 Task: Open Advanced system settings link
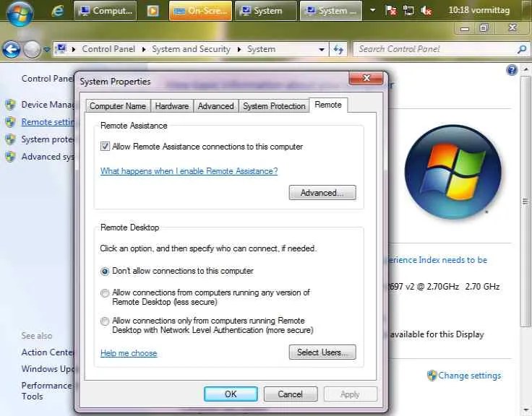(48, 157)
